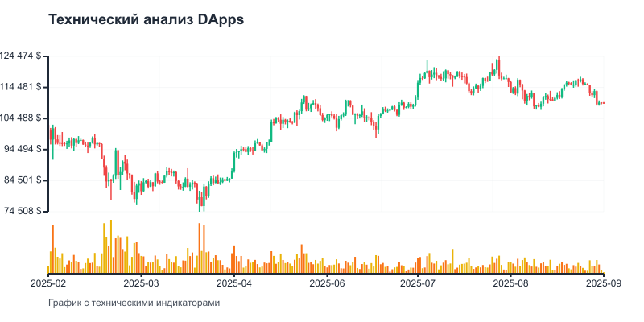This screenshot has width=644, height=322.
Task: Click the 2025-09 date axis label
Action: [x=603, y=283]
